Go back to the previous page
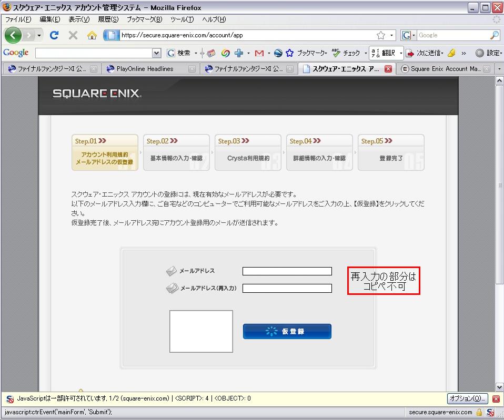504x420 pixels. pos(13,35)
